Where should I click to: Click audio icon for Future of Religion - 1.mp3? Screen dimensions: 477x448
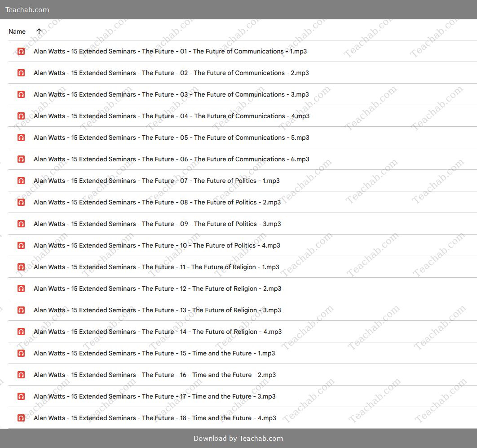click(x=21, y=267)
